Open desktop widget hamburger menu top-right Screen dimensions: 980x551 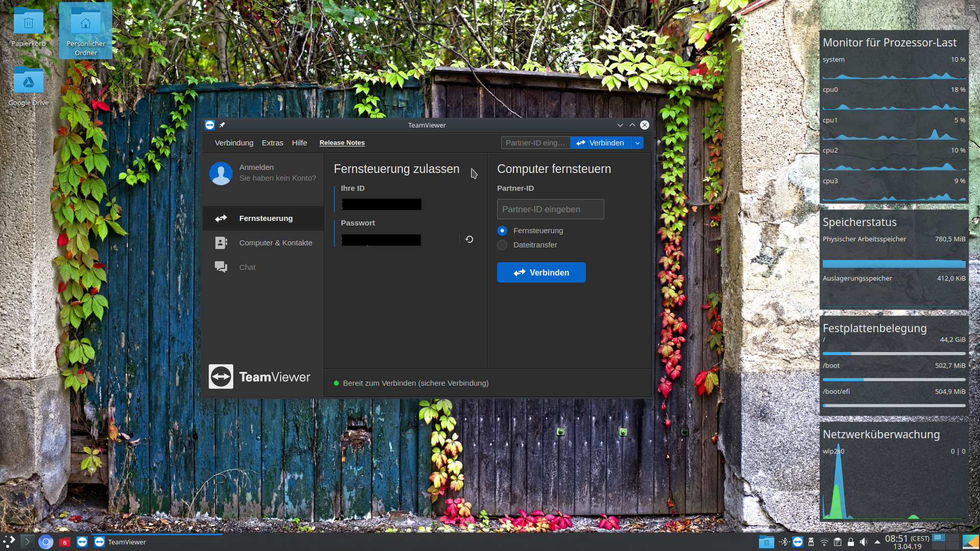pyautogui.click(x=972, y=8)
